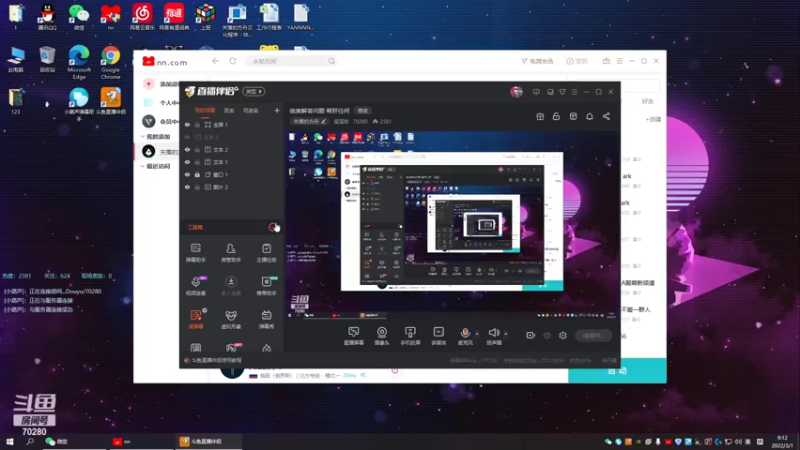Click the 修改 button beside stream title

tap(363, 111)
